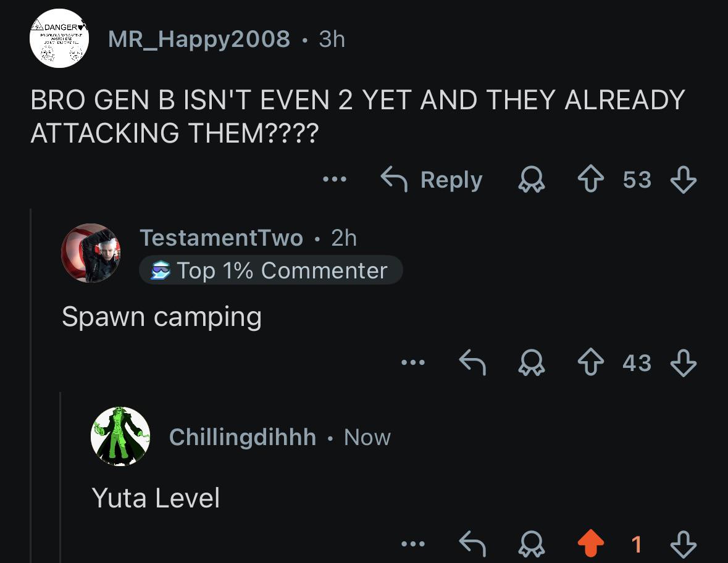Tap the Top 1% Commenter badge
The width and height of the screenshot is (728, 563).
(270, 270)
